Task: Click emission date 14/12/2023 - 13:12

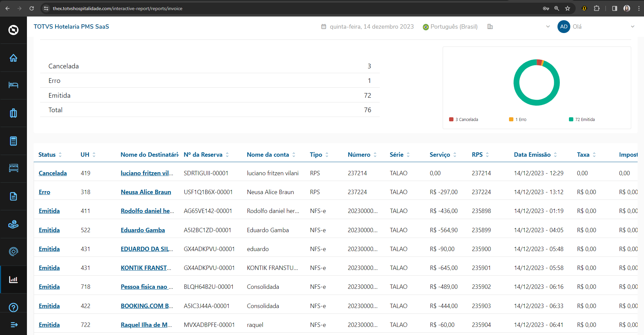Action: click(x=539, y=192)
